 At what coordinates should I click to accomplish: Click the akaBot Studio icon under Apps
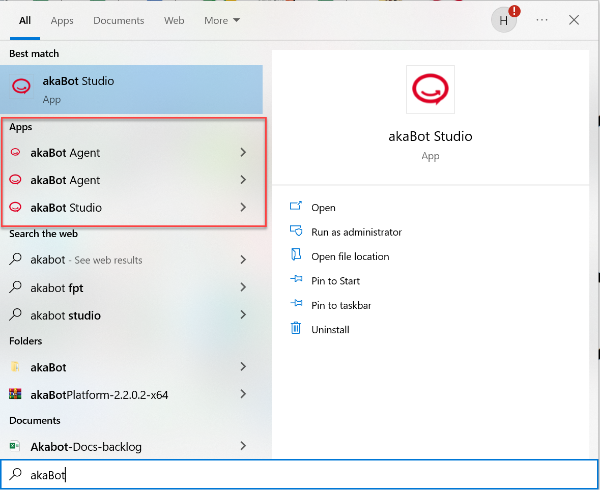tap(15, 207)
